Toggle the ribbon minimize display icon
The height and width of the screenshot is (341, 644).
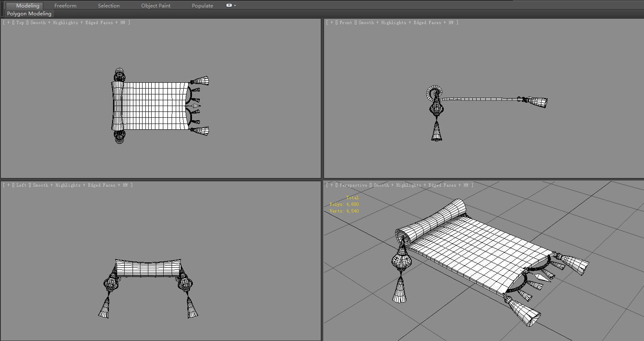(x=229, y=5)
